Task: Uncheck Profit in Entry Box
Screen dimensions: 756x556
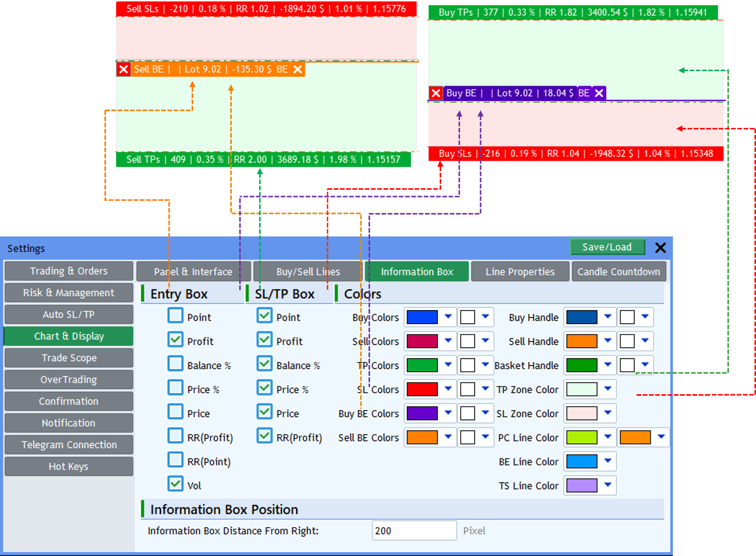Action: tap(175, 339)
